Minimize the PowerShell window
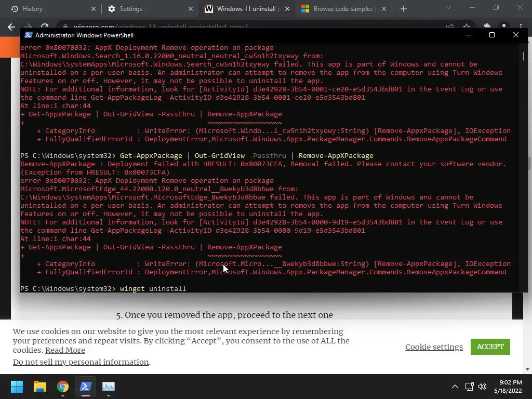 click(x=469, y=35)
